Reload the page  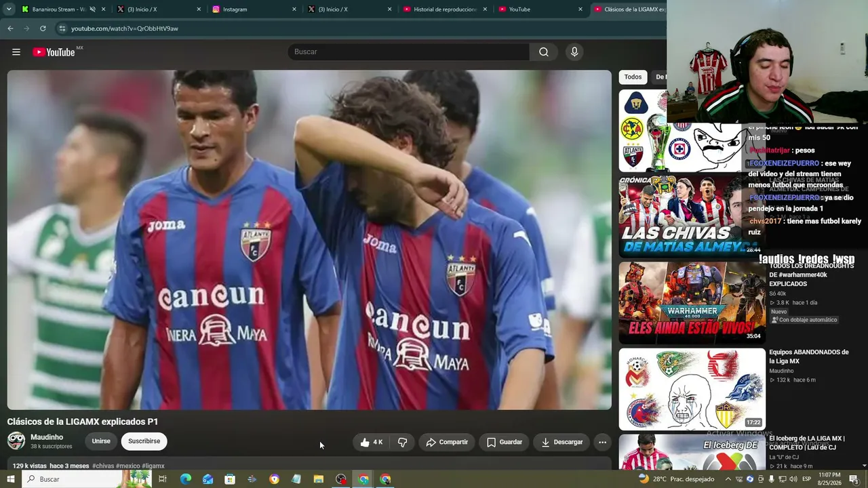[43, 28]
